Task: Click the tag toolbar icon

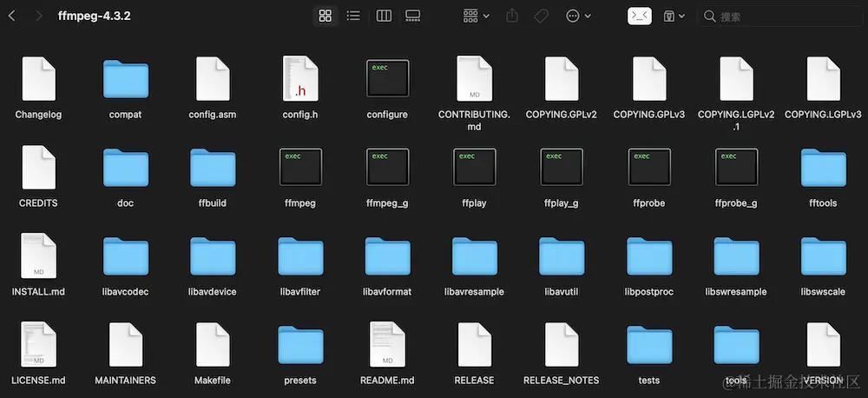Action: point(541,16)
